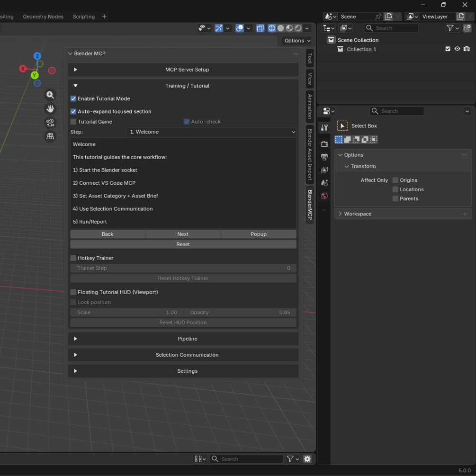Select solid viewport shading

coord(280,28)
